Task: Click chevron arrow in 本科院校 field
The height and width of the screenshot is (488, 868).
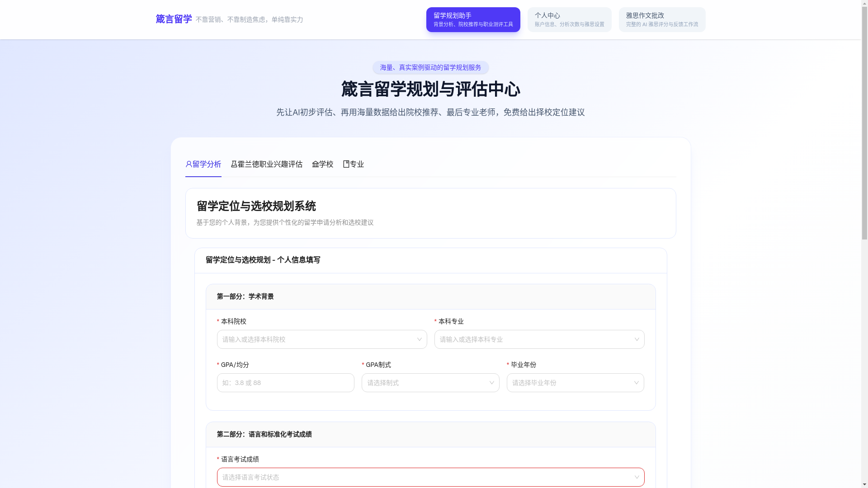Action: (x=419, y=339)
